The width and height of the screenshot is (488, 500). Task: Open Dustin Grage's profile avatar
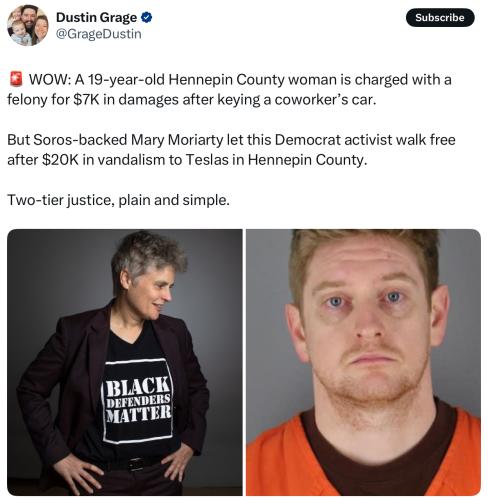[x=28, y=25]
